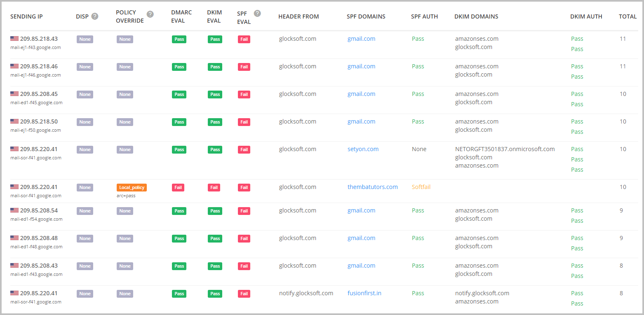This screenshot has height=315, width=644.
Task: Click notify.glocksoft.com in HEADER FROM column
Action: point(306,293)
